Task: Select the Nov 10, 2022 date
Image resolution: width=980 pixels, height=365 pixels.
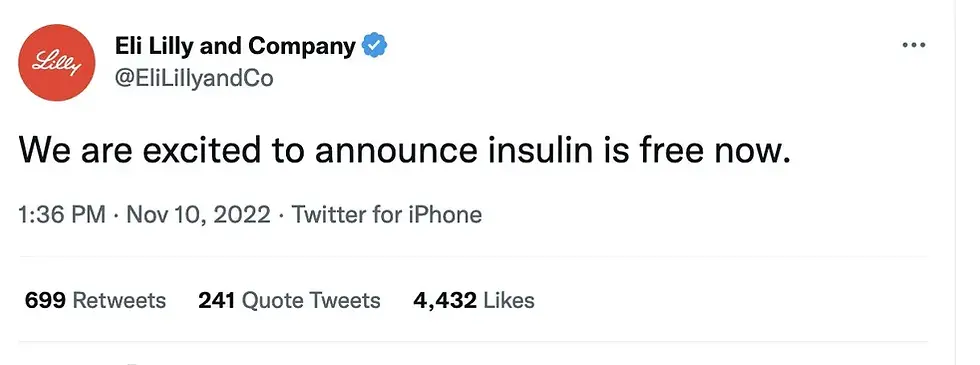Action: pyautogui.click(x=199, y=215)
